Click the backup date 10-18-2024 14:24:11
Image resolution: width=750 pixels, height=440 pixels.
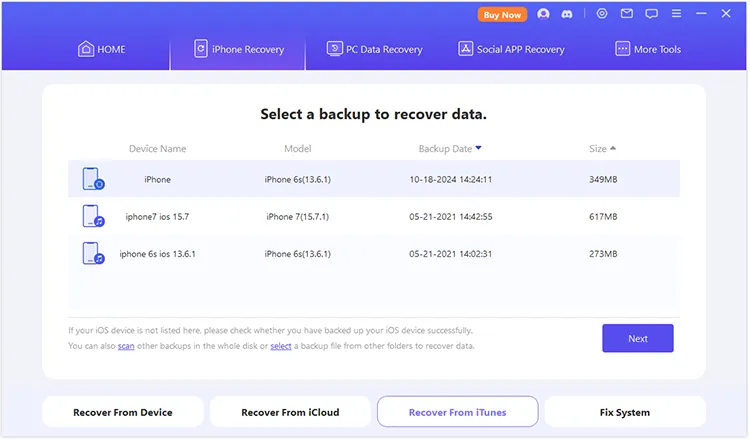click(451, 179)
